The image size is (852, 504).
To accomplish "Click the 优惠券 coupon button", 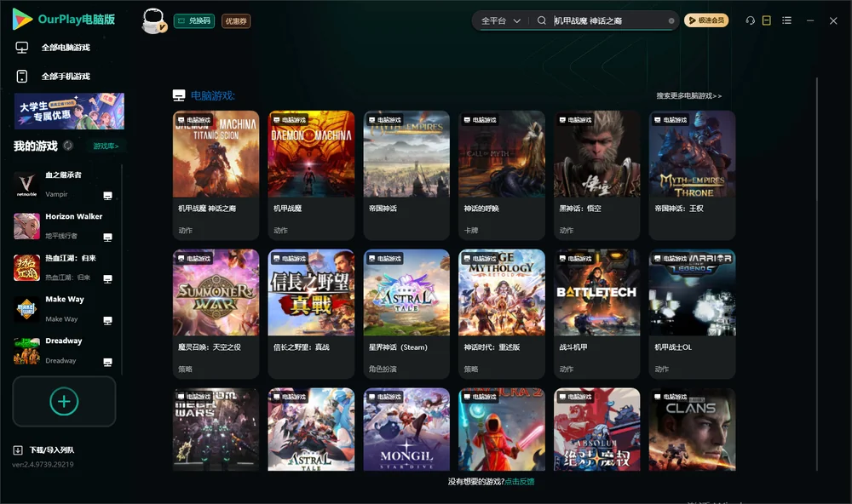I will click(236, 21).
